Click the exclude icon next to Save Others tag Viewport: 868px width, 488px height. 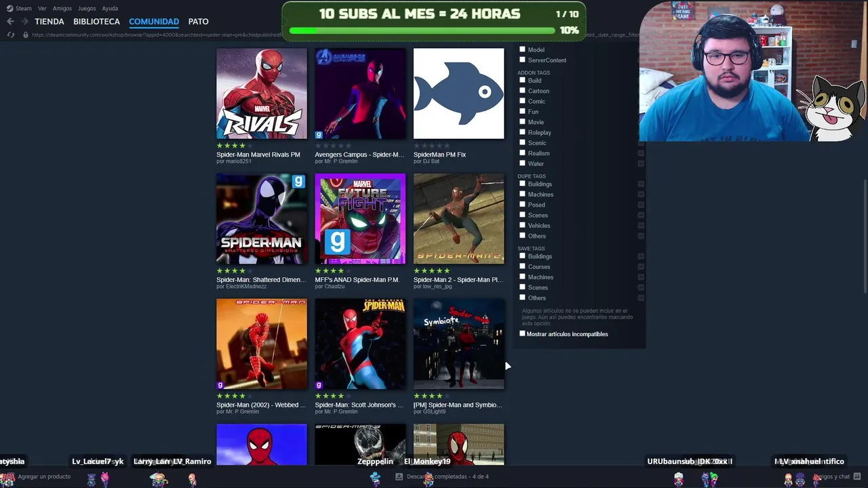click(x=641, y=298)
